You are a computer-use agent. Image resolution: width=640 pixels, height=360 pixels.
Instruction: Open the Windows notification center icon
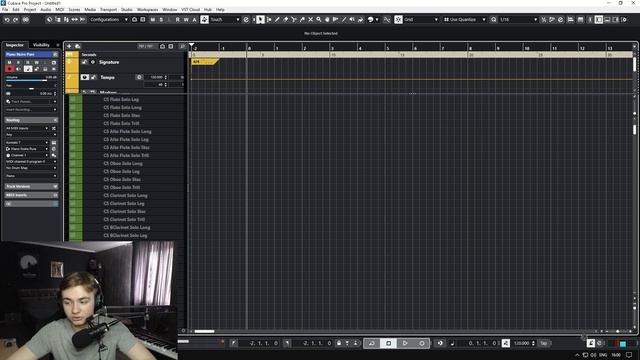tap(629, 355)
